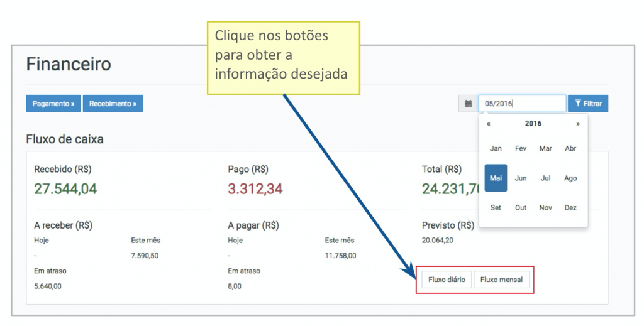This screenshot has width=644, height=326.
Task: Select Nov in the month picker
Action: click(545, 207)
